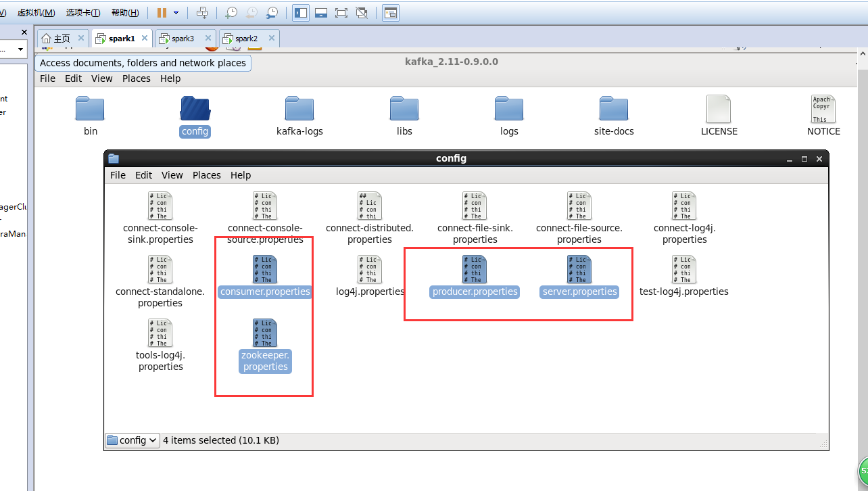868x491 pixels.
Task: Pause the virtual machine with the pause icon
Action: tap(162, 12)
